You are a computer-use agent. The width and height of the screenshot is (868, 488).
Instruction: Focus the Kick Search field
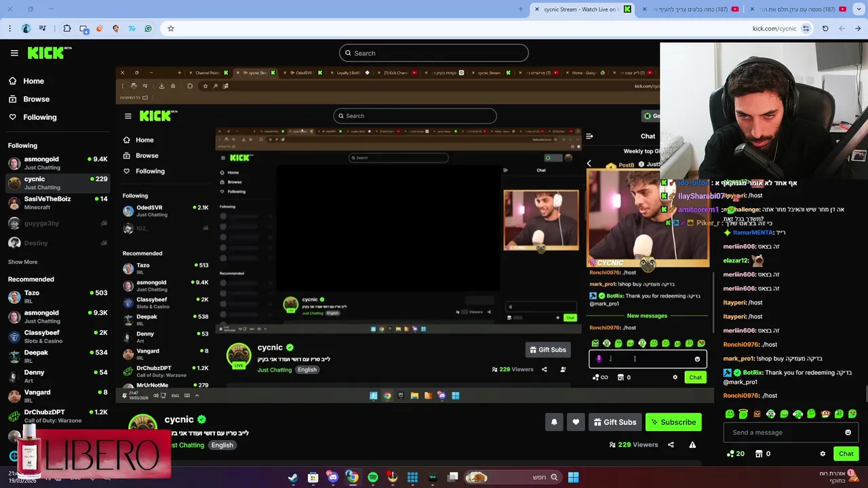tap(434, 53)
